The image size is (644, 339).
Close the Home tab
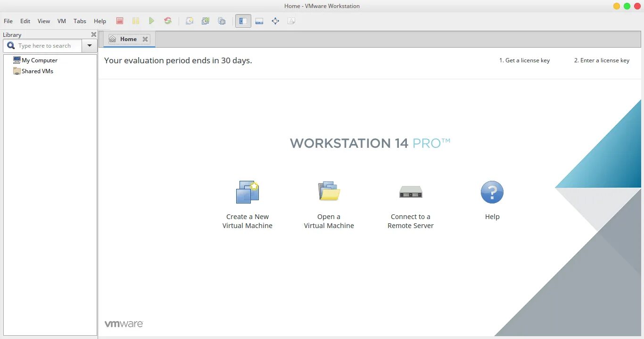pyautogui.click(x=145, y=39)
